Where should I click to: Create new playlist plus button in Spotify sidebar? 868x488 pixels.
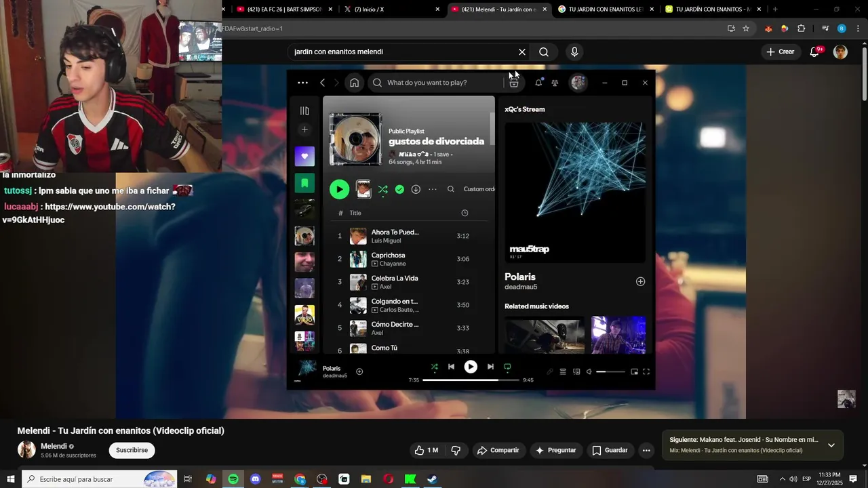304,129
